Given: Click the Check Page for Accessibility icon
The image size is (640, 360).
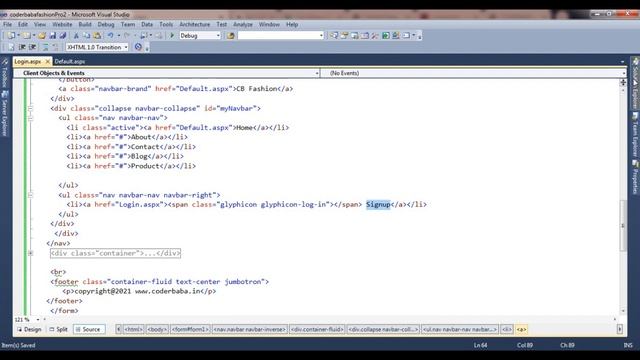Looking at the screenshot, I should click(x=138, y=47).
